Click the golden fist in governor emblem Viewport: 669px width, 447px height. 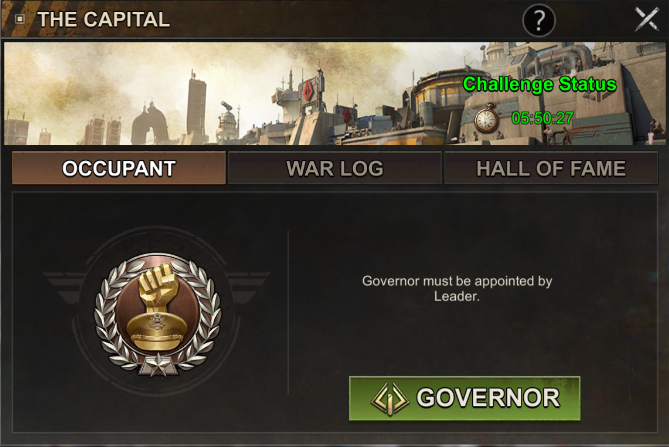pos(158,284)
